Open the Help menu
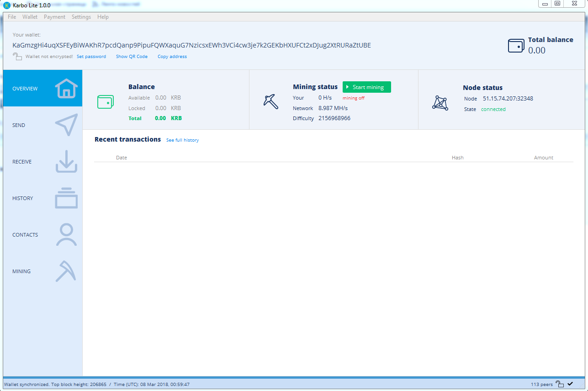The image size is (588, 391). 103,17
